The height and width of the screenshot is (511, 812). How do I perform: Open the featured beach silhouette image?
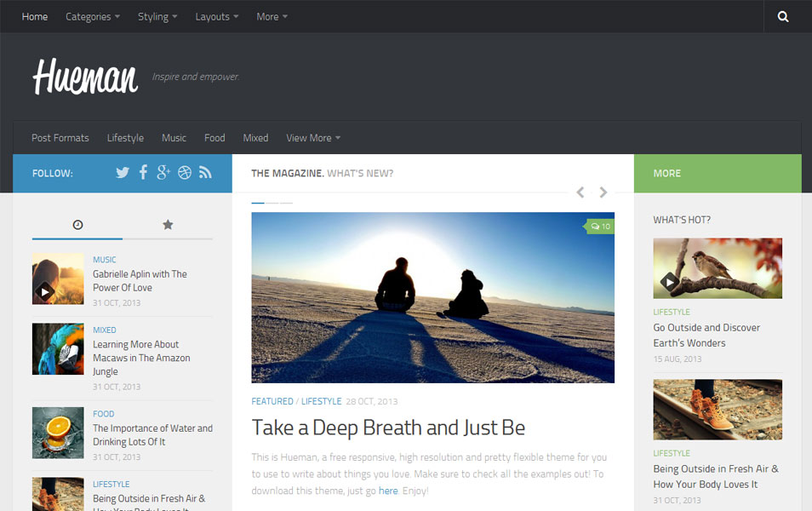pyautogui.click(x=433, y=298)
